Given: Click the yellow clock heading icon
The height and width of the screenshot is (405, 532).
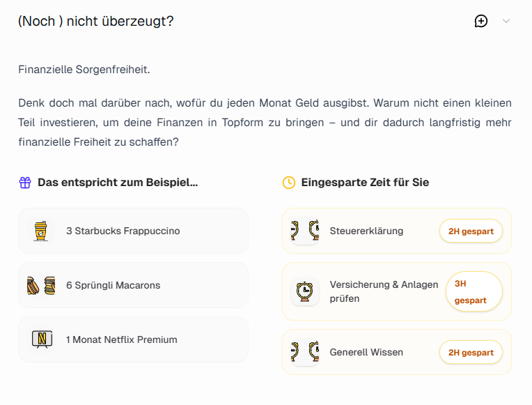Looking at the screenshot, I should [289, 183].
